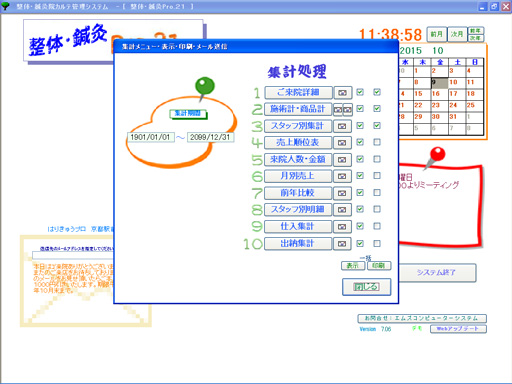Click the envelope icon beside 月別売上
This screenshot has height=384, width=512.
[x=342, y=176]
